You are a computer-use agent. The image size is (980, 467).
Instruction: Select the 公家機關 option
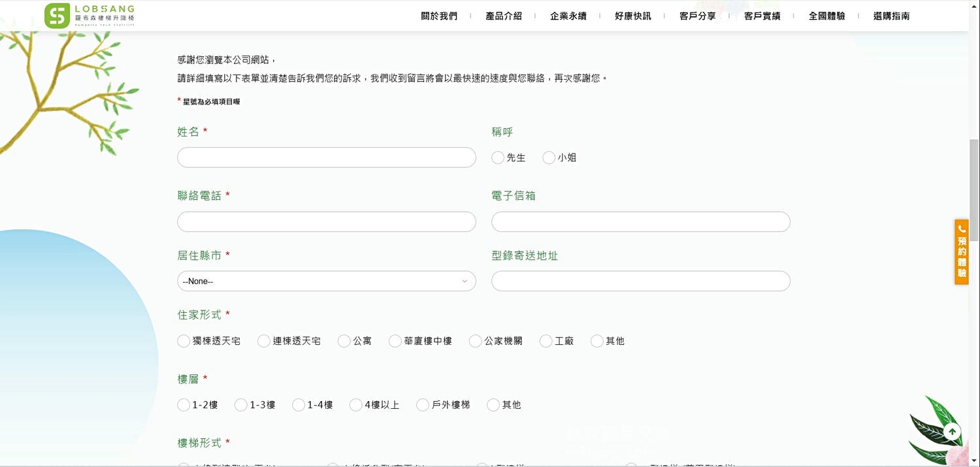[476, 341]
